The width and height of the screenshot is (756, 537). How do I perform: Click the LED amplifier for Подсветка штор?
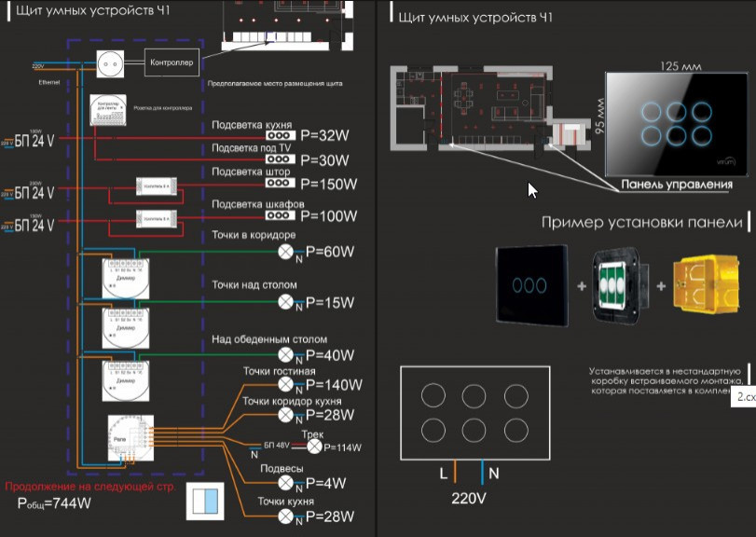157,186
